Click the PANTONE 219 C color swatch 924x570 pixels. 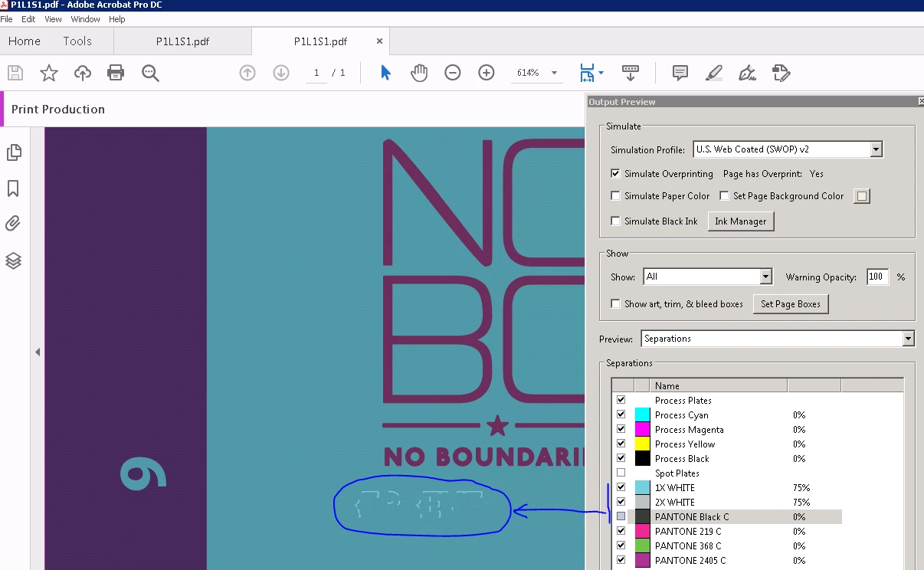coord(642,531)
